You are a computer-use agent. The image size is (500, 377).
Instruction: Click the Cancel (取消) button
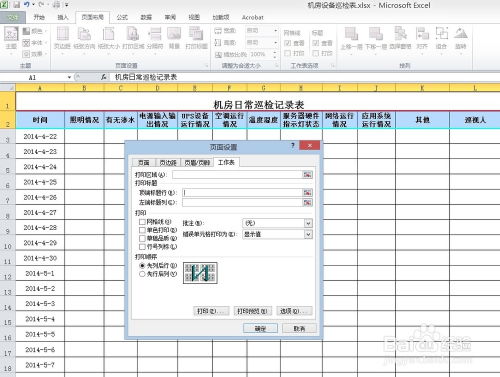(299, 329)
